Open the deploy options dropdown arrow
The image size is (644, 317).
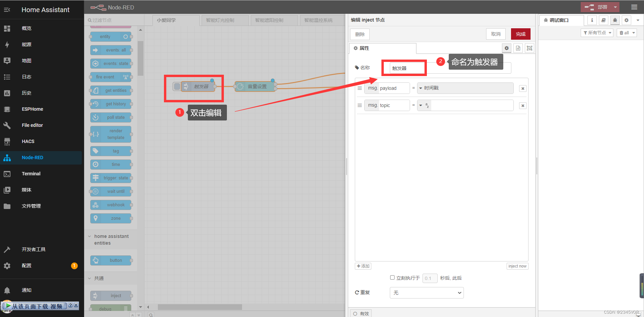coord(615,7)
